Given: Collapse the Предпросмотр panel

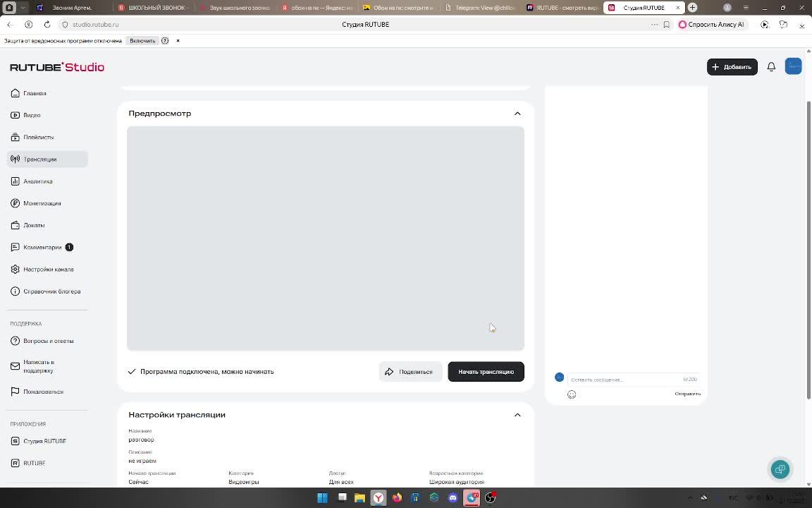Looking at the screenshot, I should (x=517, y=114).
